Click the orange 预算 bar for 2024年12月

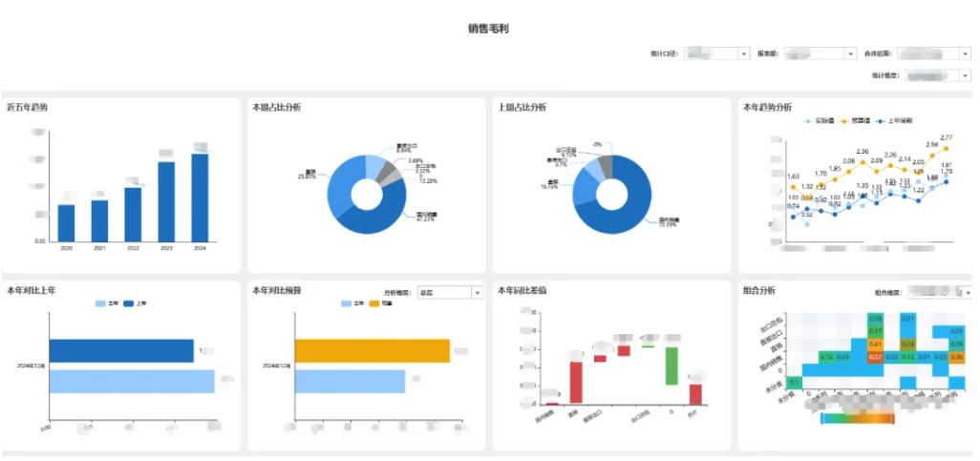point(372,351)
